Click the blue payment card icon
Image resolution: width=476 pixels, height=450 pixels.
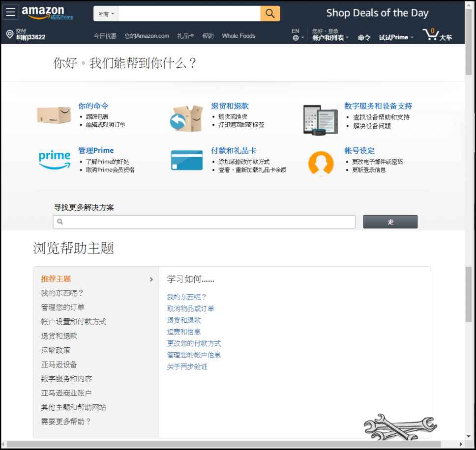(187, 160)
